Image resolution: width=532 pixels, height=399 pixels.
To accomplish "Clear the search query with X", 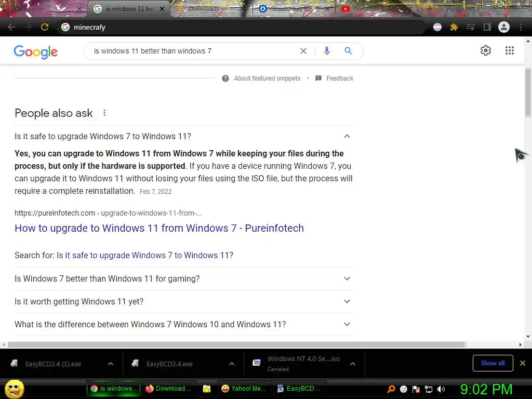I will pos(303,51).
